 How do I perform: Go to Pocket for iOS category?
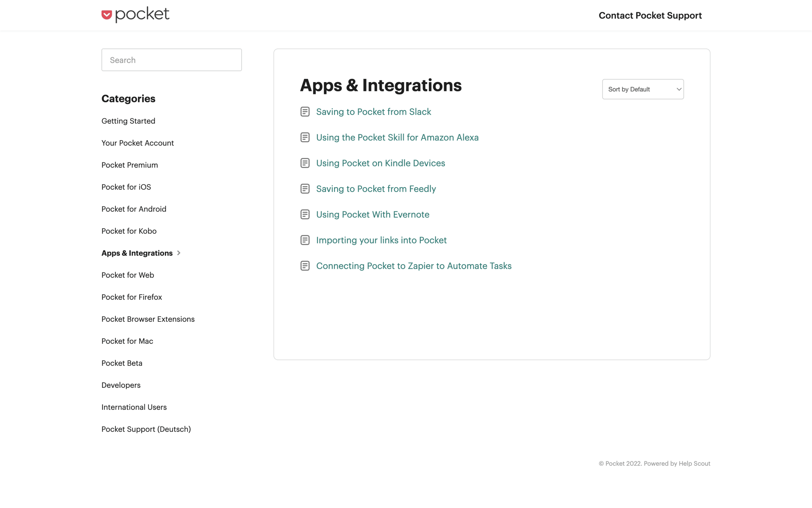126,187
